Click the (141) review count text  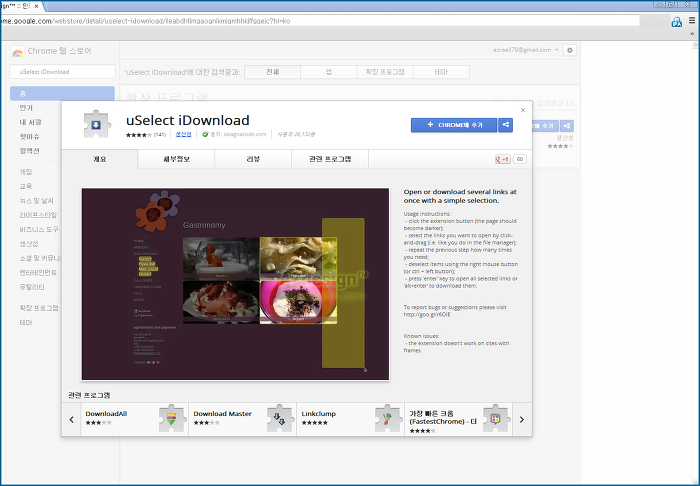click(x=160, y=134)
